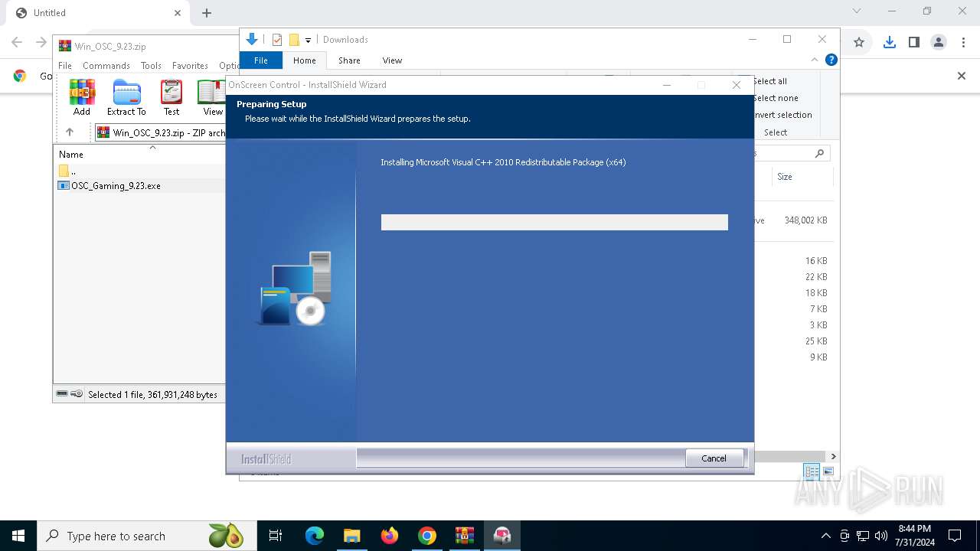This screenshot has height=551, width=980.
Task: Show hidden system tray icons
Action: click(x=825, y=536)
